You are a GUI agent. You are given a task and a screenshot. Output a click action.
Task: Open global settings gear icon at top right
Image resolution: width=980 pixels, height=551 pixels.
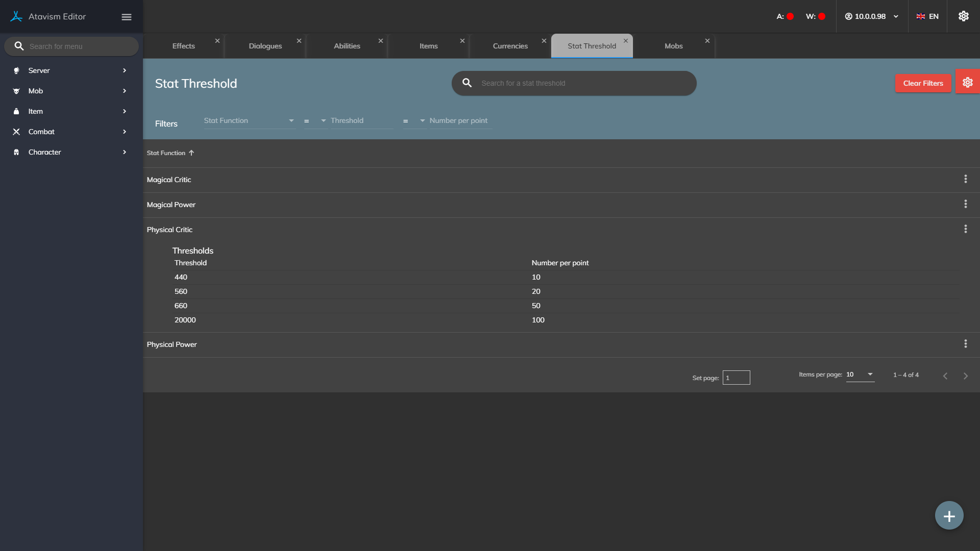pyautogui.click(x=963, y=16)
